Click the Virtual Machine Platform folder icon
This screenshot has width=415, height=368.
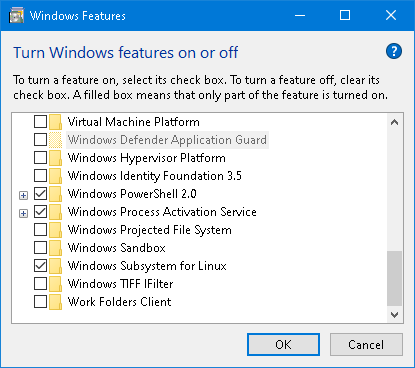55,122
